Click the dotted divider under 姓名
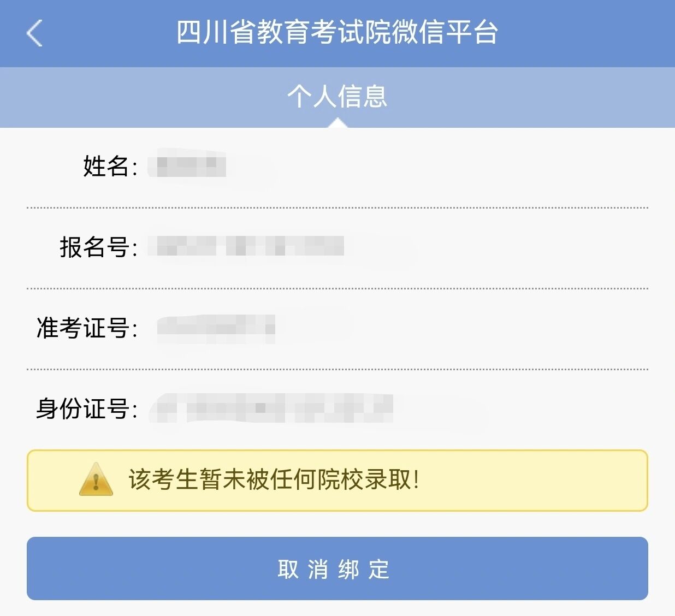The height and width of the screenshot is (616, 675). click(337, 208)
